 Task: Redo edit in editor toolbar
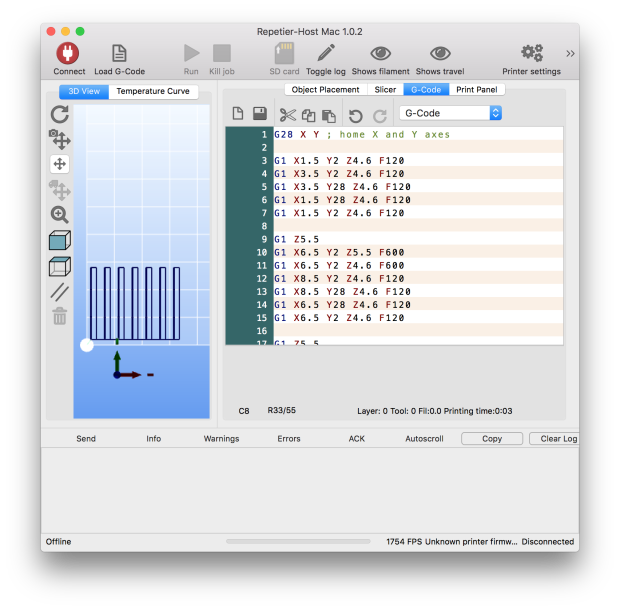coord(380,116)
